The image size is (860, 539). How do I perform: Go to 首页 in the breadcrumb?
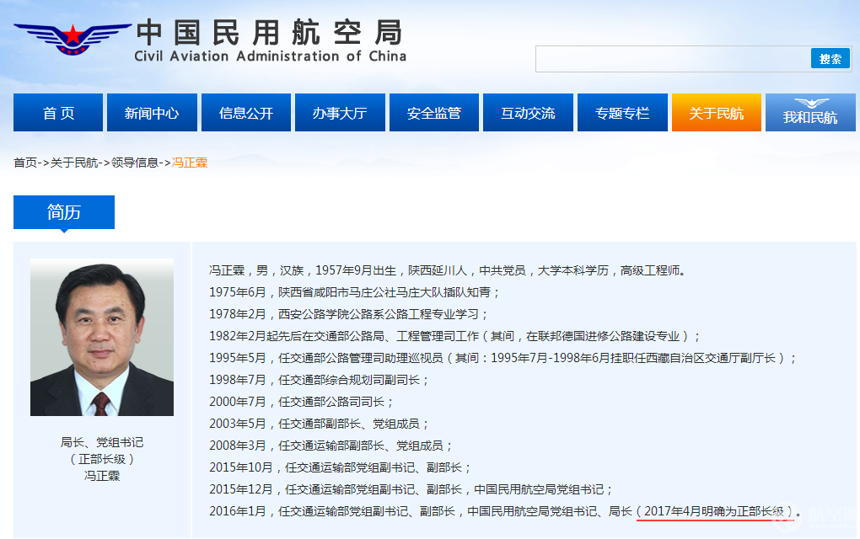(25, 163)
